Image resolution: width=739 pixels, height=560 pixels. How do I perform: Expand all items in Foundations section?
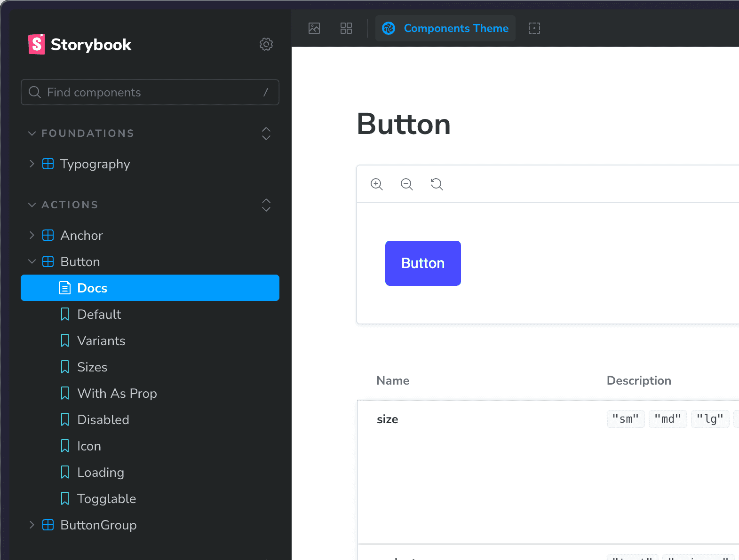[266, 134]
